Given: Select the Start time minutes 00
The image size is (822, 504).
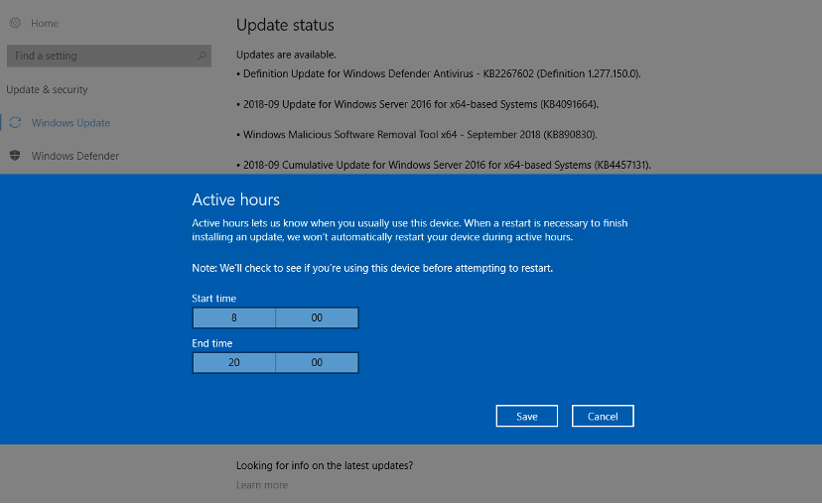Looking at the screenshot, I should (x=317, y=317).
